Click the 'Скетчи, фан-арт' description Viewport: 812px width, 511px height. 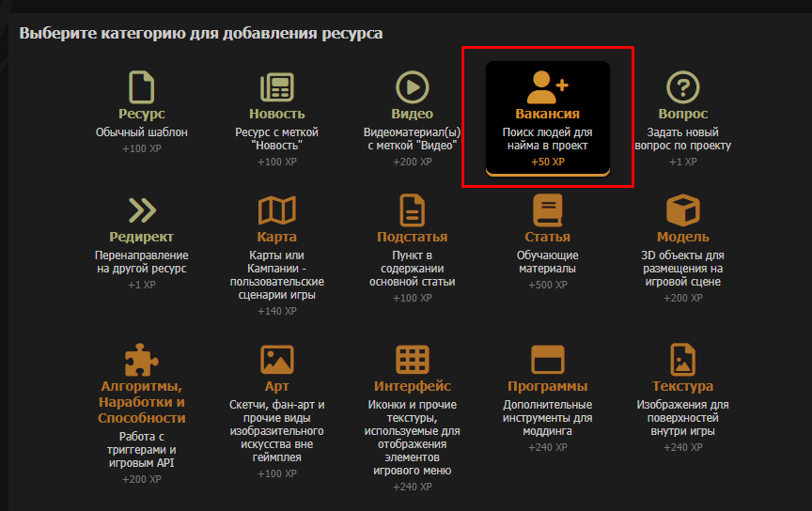pyautogui.click(x=277, y=431)
